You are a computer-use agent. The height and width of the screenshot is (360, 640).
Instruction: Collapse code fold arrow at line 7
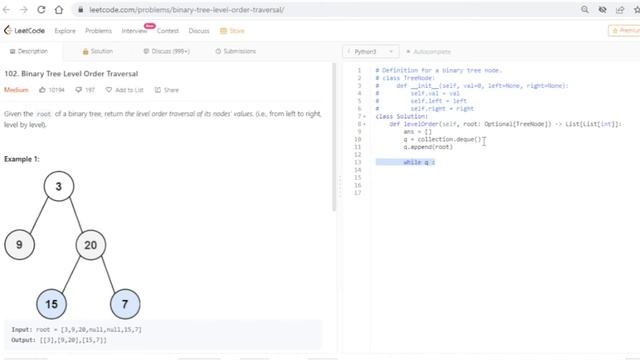click(x=364, y=117)
